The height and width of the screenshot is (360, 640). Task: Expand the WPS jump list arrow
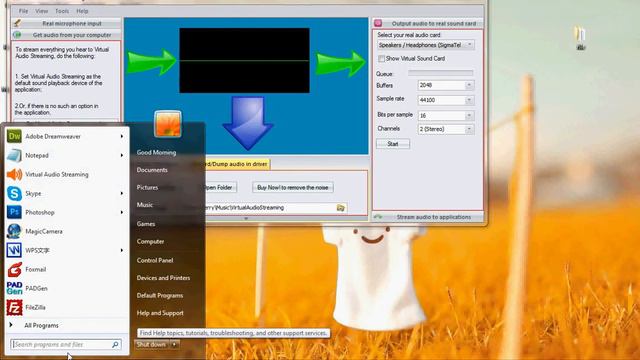[122, 250]
